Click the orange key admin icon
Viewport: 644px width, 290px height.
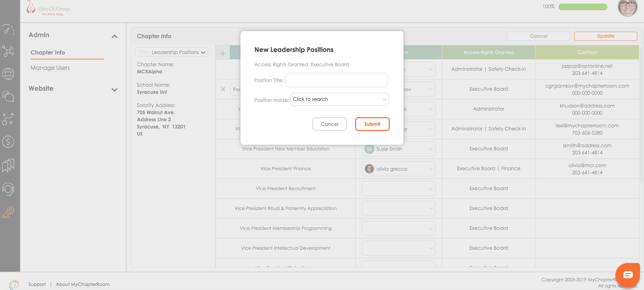pyautogui.click(x=8, y=212)
